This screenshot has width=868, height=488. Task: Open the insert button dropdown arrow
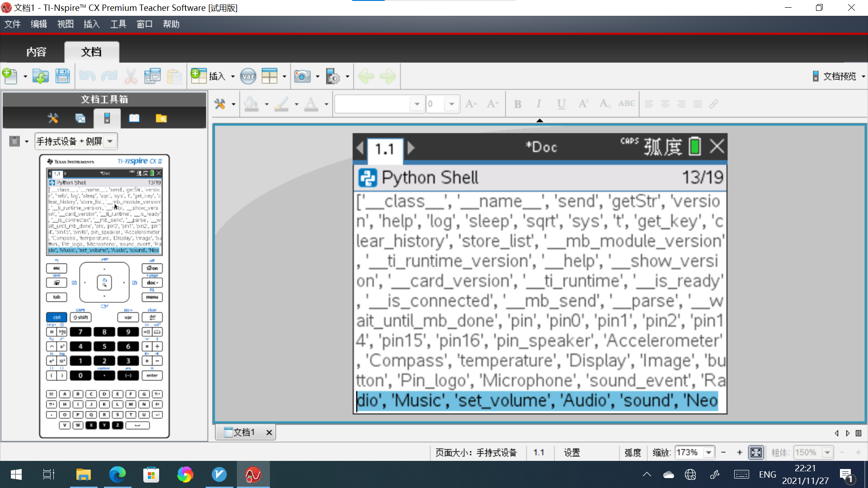[x=233, y=76]
